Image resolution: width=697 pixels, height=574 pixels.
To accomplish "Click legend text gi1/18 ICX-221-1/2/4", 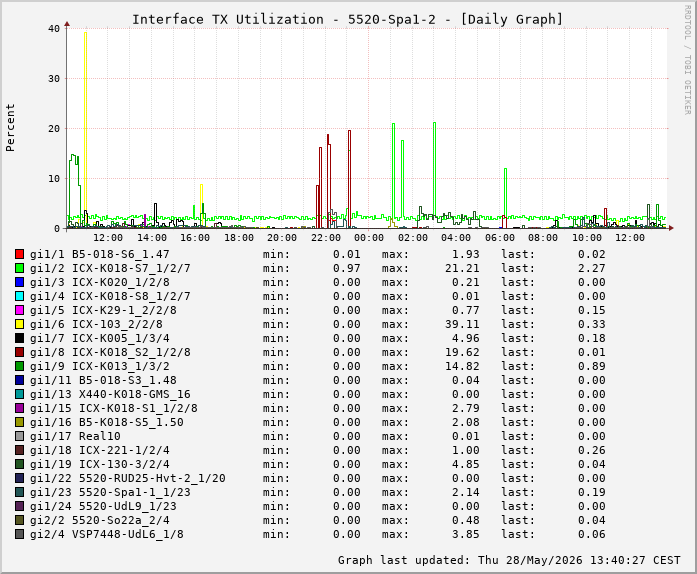I will pyautogui.click(x=100, y=450).
